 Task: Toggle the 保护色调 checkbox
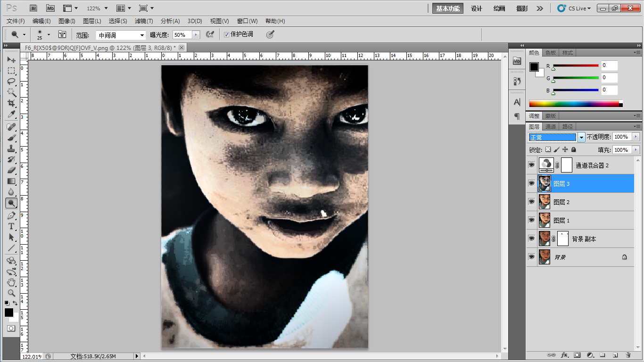(x=227, y=34)
